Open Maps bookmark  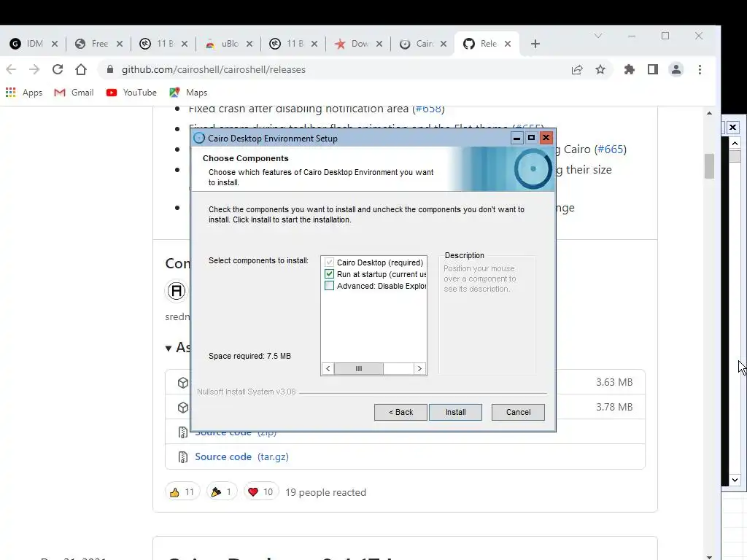tap(188, 93)
